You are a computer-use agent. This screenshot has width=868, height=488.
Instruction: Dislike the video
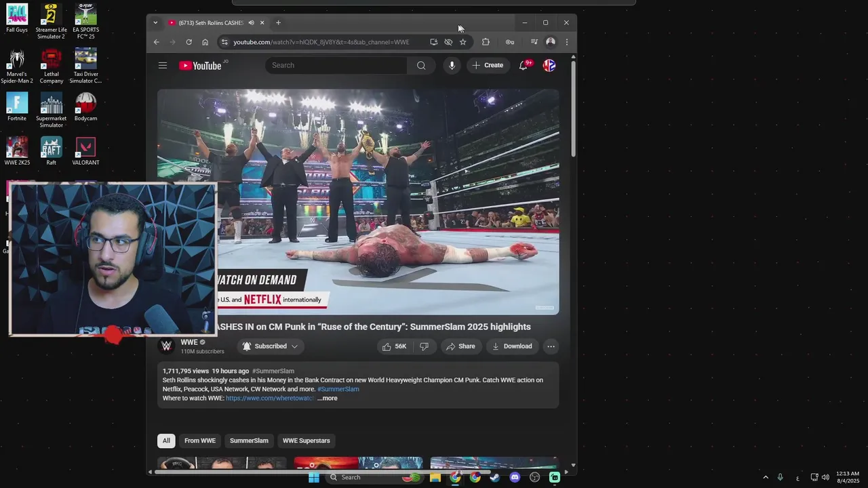coord(424,346)
